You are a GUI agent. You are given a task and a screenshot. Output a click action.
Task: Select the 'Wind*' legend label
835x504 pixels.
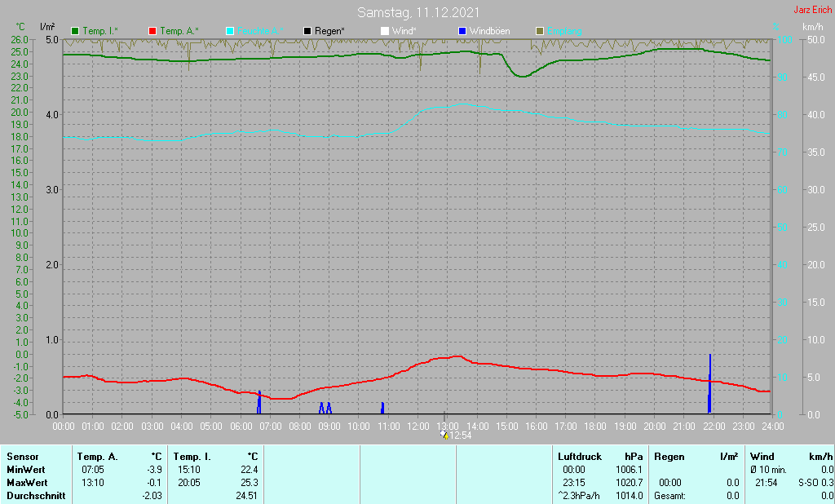coord(404,31)
